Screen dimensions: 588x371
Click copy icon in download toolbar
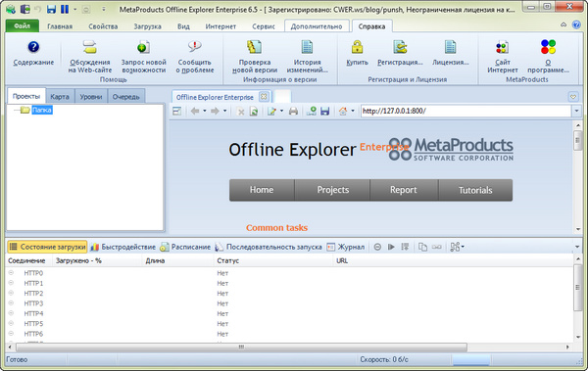click(422, 247)
